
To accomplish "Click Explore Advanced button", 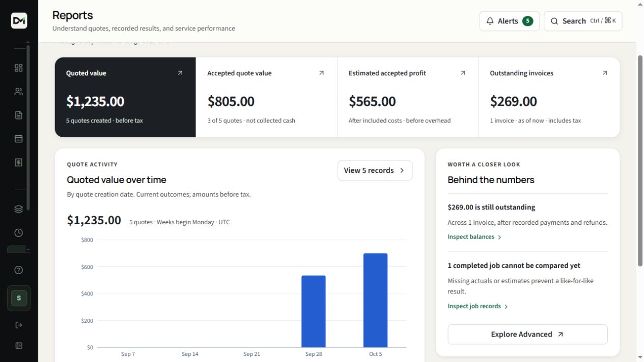I will [x=527, y=335].
